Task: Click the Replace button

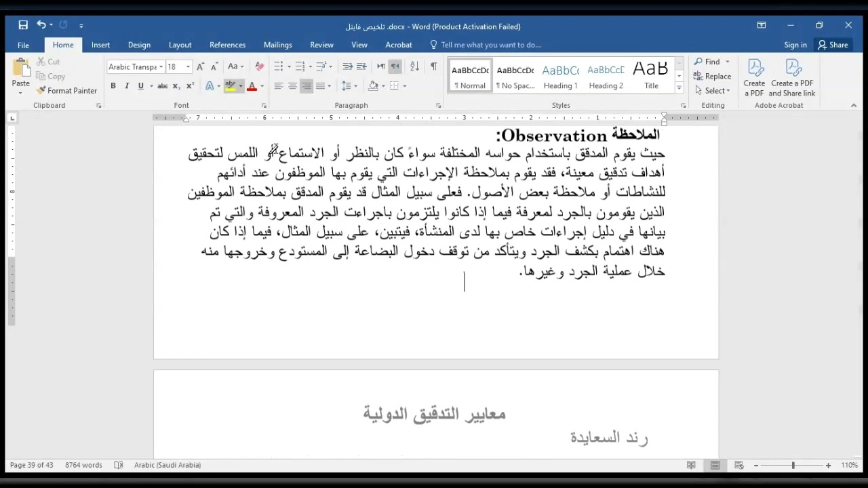Action: tap(712, 77)
